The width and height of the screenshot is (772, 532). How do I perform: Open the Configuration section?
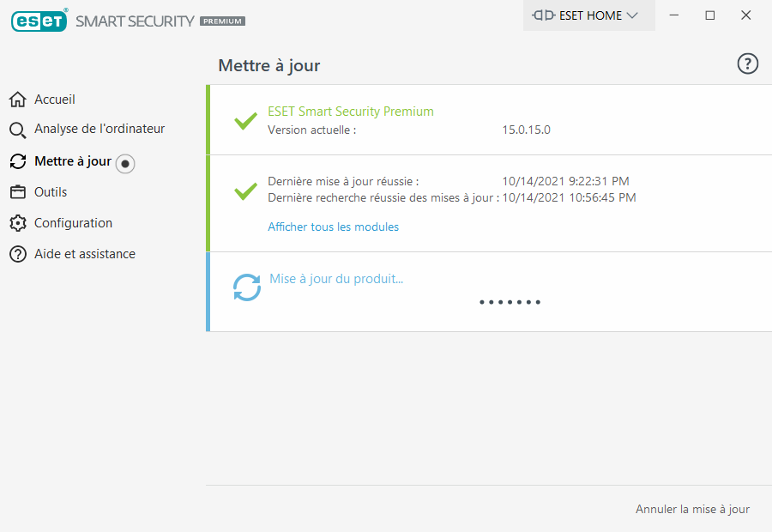point(74,223)
